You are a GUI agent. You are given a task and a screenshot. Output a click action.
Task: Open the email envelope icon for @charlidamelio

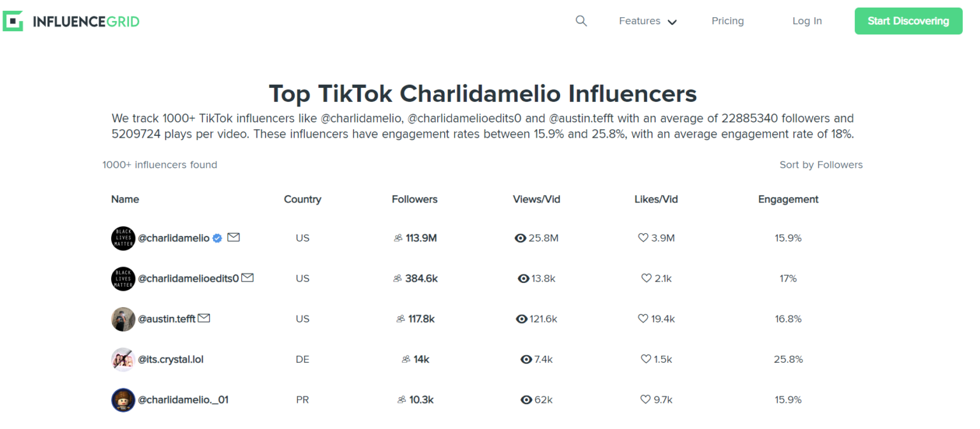234,236
